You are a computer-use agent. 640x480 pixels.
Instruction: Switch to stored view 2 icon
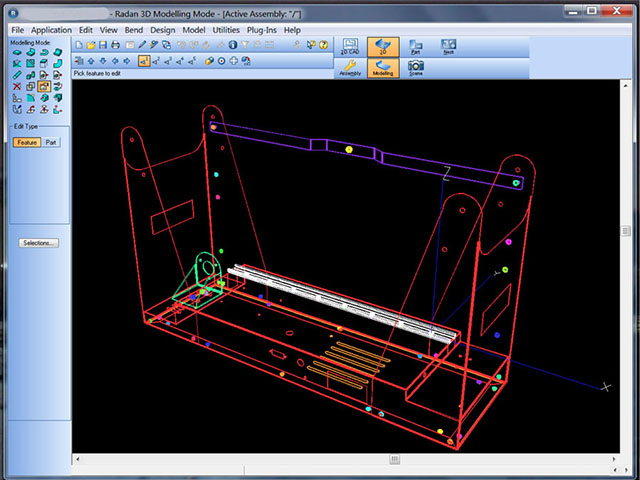click(x=156, y=61)
